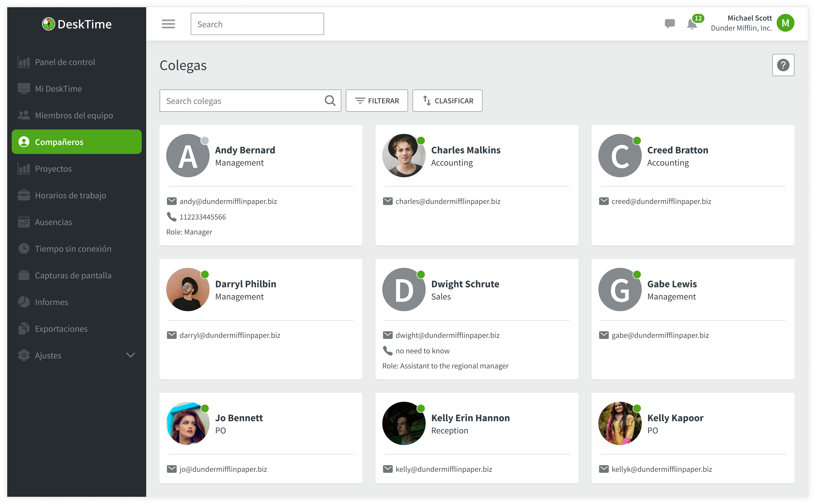Click Creed Bratton's letter C avatar
This screenshot has width=815, height=504.
click(x=619, y=155)
